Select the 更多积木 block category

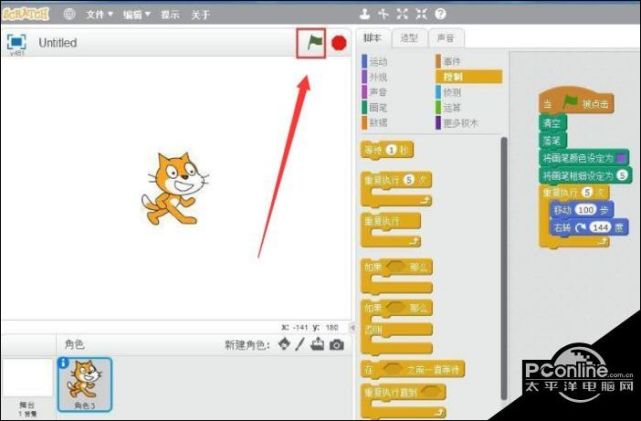point(457,123)
